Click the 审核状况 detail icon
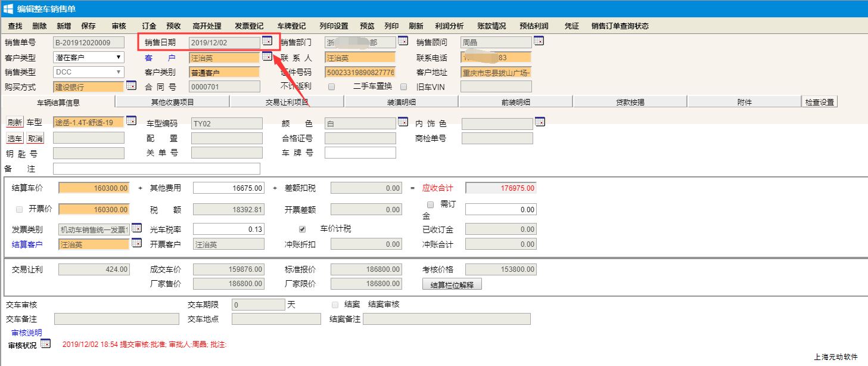868x366 pixels. click(x=46, y=343)
